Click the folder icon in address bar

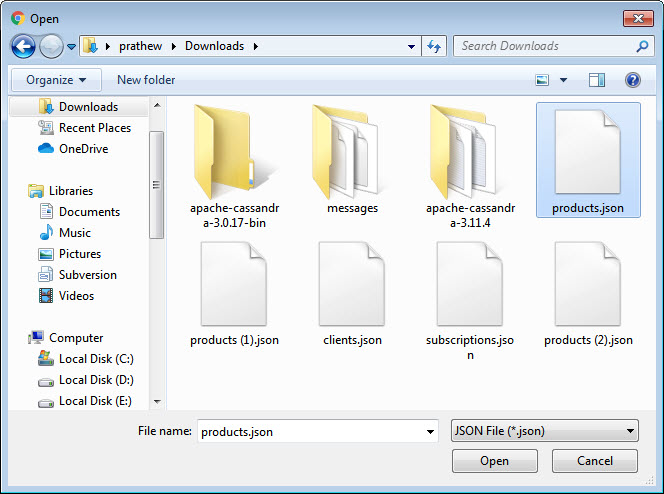pyautogui.click(x=90, y=46)
